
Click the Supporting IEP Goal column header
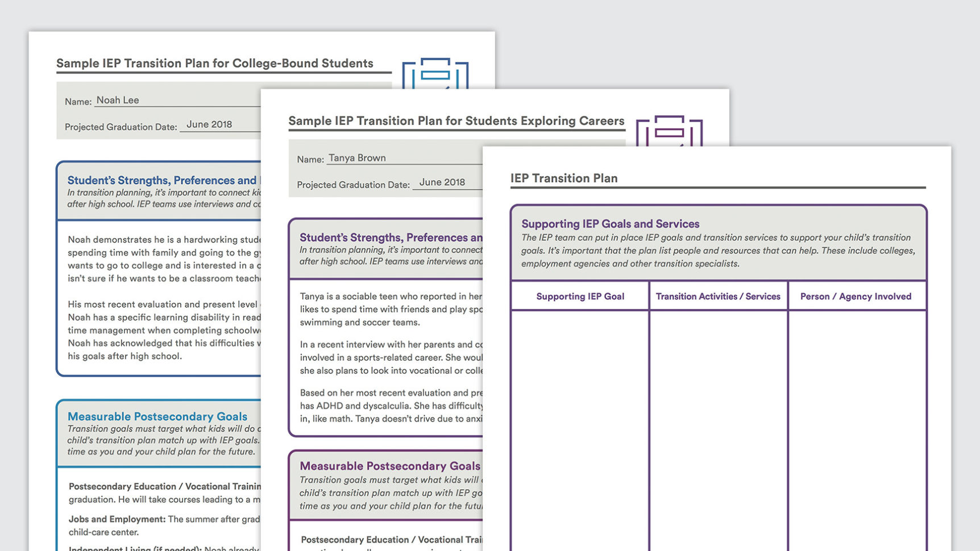[579, 296]
